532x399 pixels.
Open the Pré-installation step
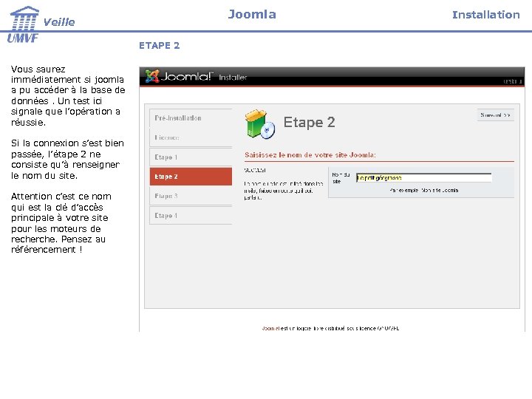(x=191, y=118)
